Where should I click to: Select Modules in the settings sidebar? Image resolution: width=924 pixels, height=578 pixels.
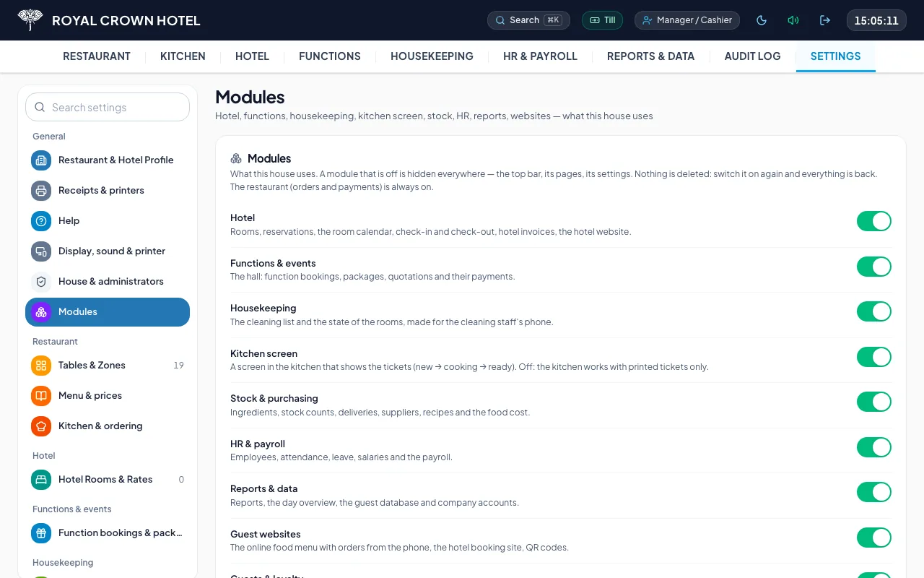click(108, 312)
